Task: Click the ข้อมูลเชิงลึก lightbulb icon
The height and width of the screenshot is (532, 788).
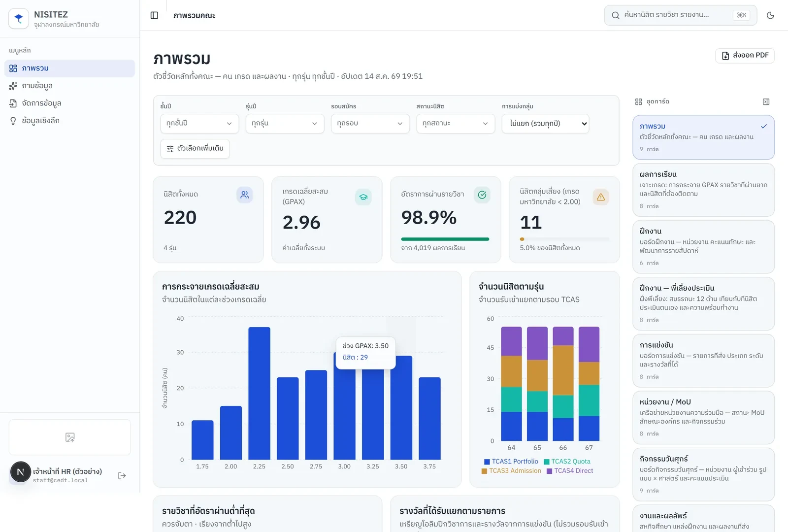Action: (x=13, y=121)
